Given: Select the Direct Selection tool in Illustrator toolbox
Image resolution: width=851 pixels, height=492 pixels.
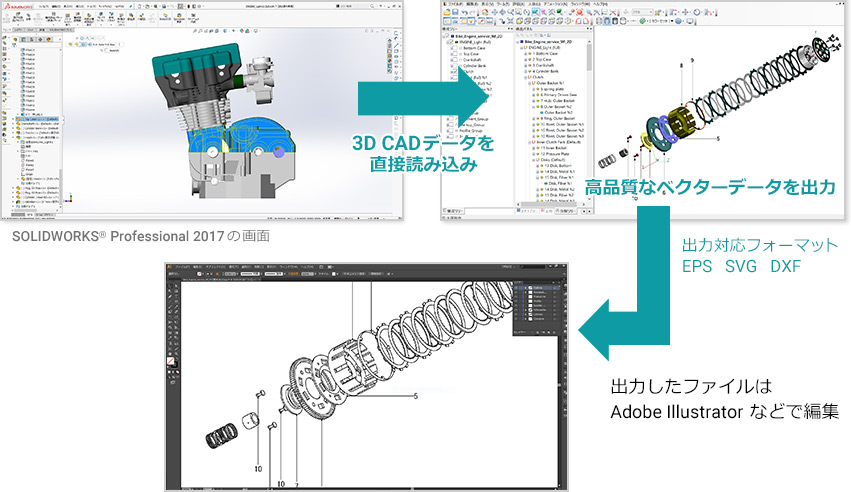Looking at the screenshot, I should click(x=176, y=285).
